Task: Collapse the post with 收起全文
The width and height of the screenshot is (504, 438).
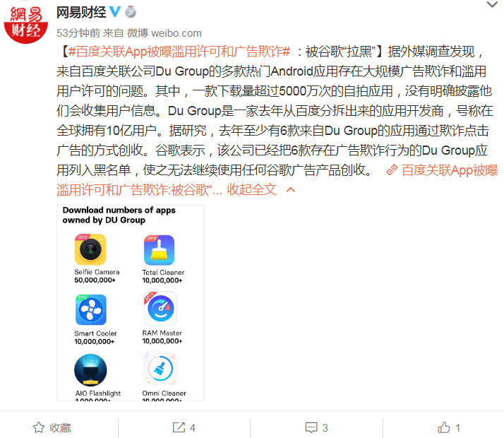Action: tap(252, 189)
